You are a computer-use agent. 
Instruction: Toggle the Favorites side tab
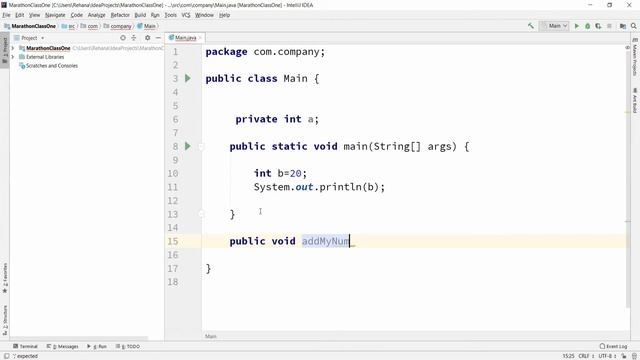[5, 278]
